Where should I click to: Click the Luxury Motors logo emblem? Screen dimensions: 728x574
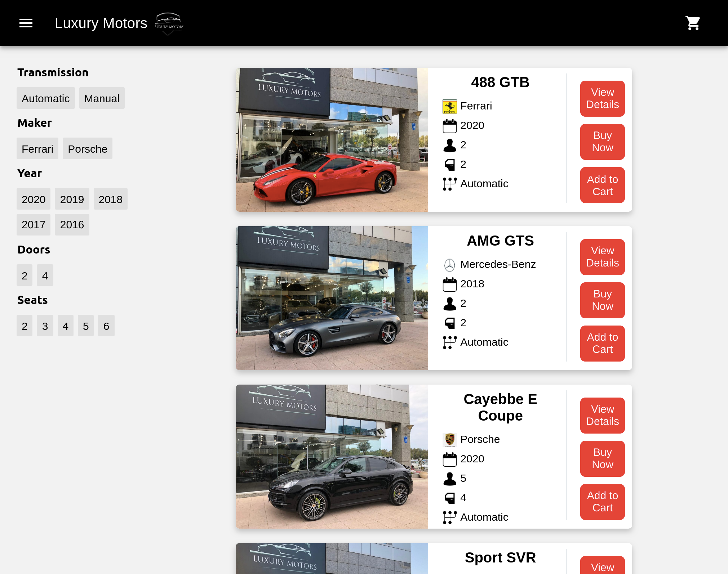(x=169, y=24)
